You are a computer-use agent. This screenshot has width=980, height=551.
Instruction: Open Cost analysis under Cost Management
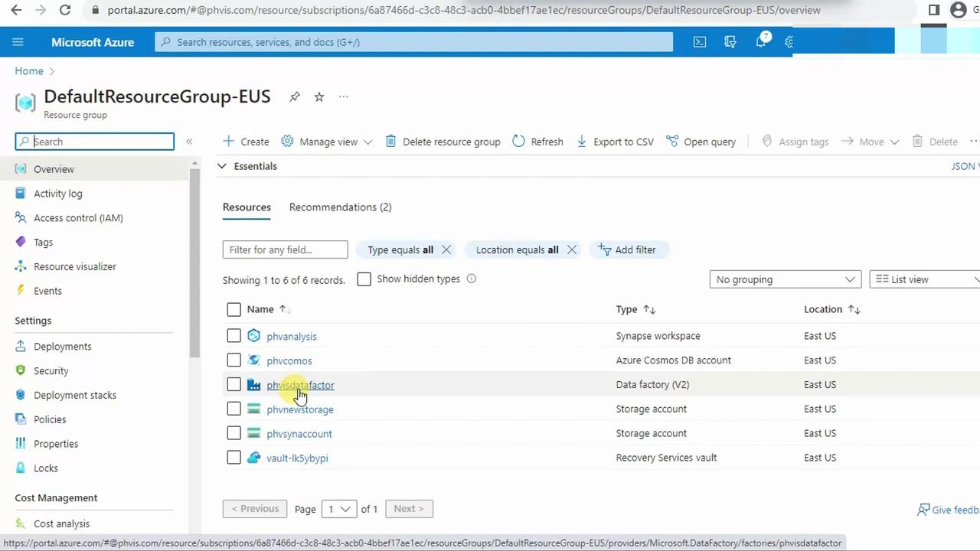(x=61, y=524)
